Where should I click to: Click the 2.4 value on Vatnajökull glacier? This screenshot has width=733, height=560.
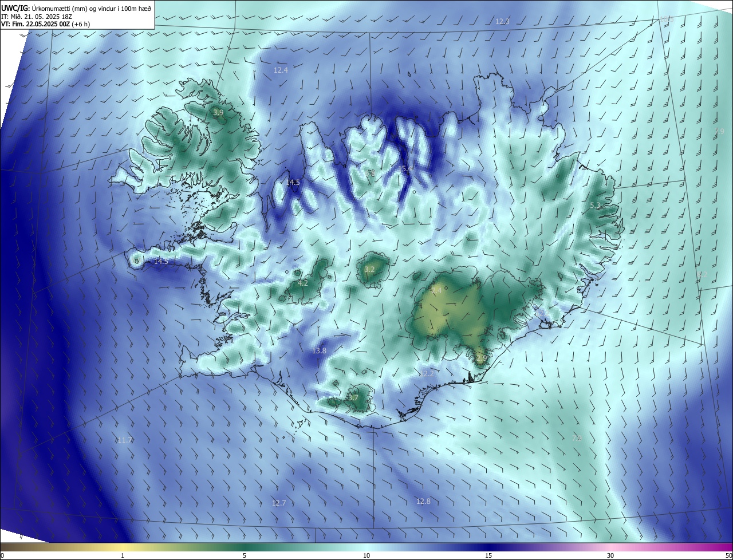coord(436,291)
